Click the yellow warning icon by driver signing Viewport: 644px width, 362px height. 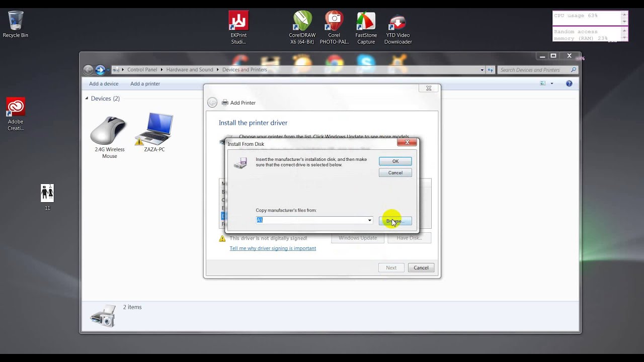coord(222,238)
